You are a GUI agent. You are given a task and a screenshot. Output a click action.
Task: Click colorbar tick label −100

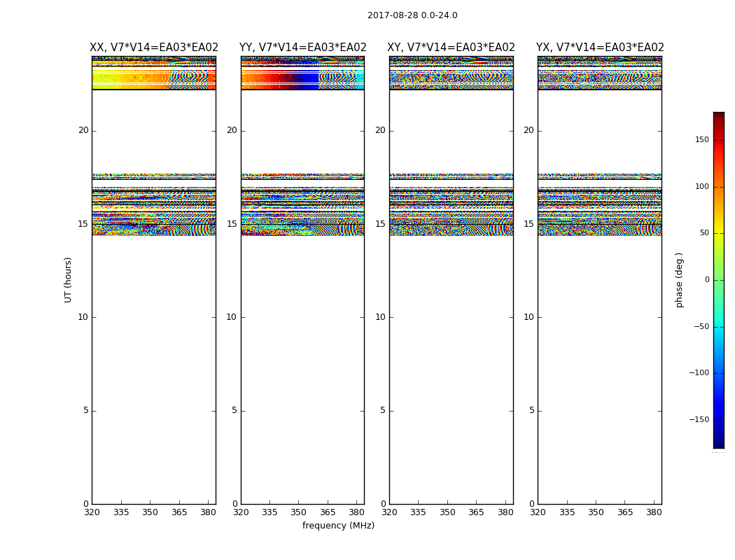click(x=699, y=372)
